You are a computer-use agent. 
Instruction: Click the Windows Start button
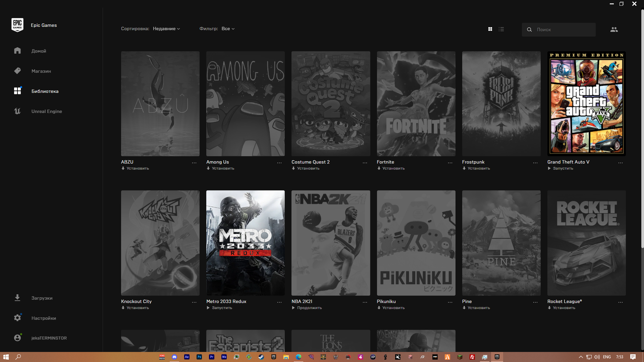[6, 357]
